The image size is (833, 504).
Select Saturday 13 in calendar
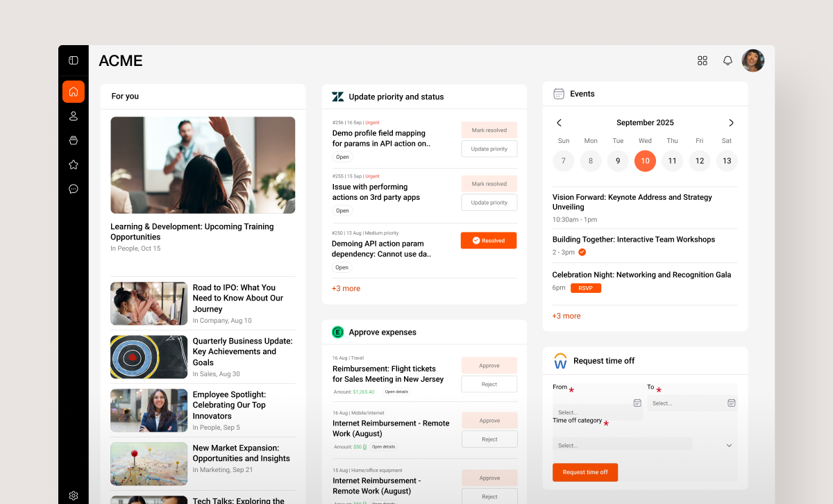click(727, 161)
